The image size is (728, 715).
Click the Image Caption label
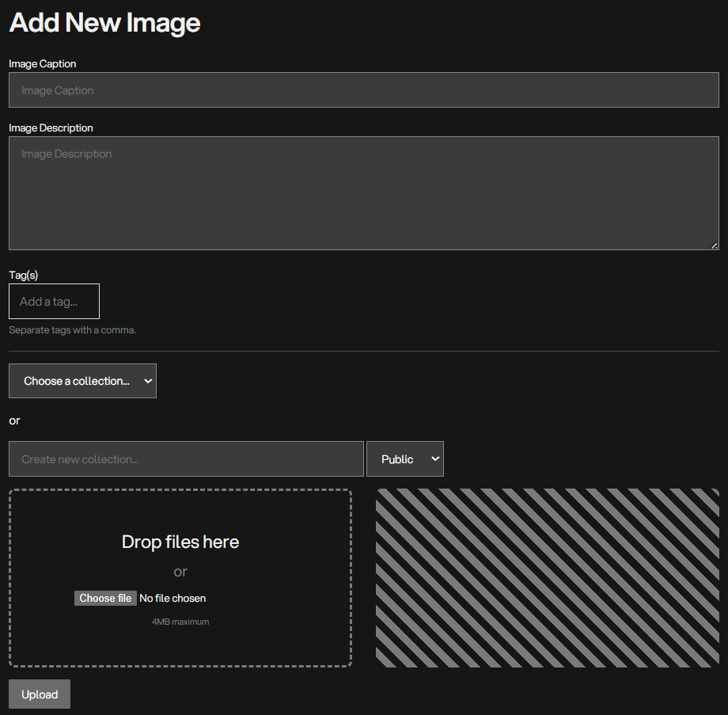tap(43, 63)
